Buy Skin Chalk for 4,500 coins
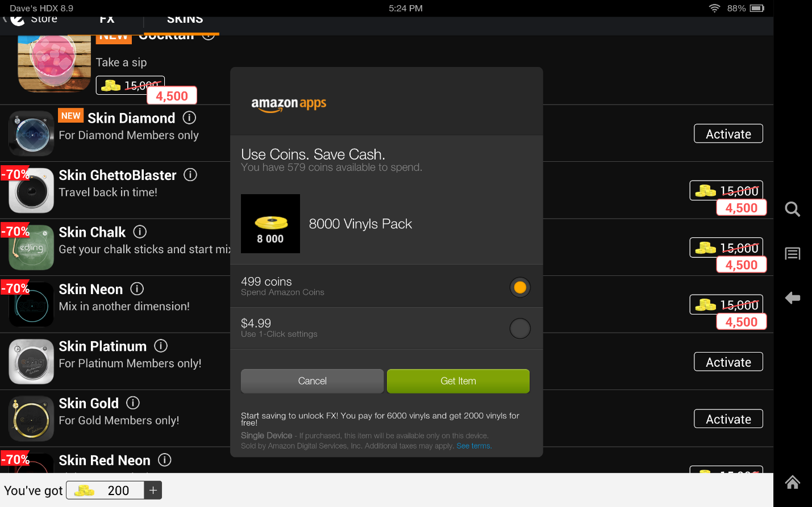The image size is (812, 507). [742, 265]
